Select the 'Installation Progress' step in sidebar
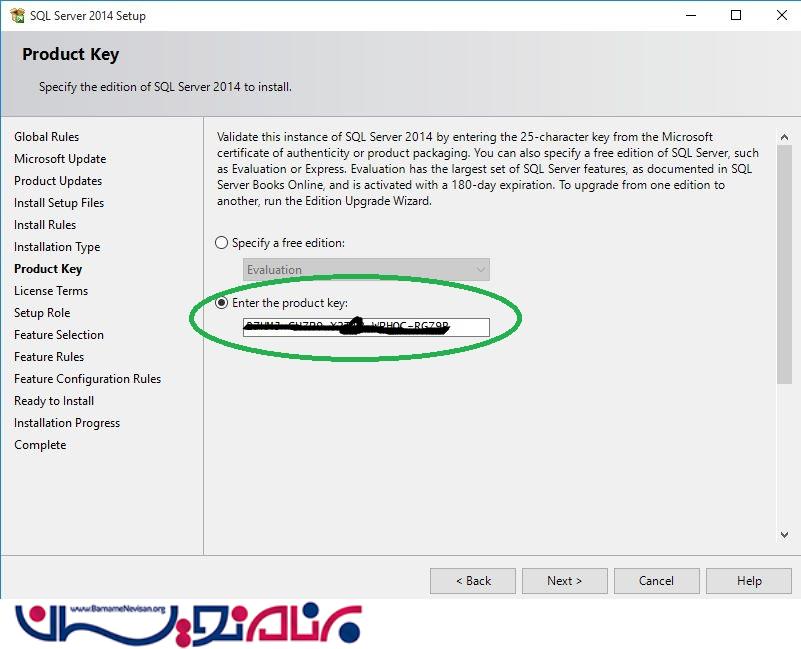Viewport: 801px width, 649px height. point(67,423)
